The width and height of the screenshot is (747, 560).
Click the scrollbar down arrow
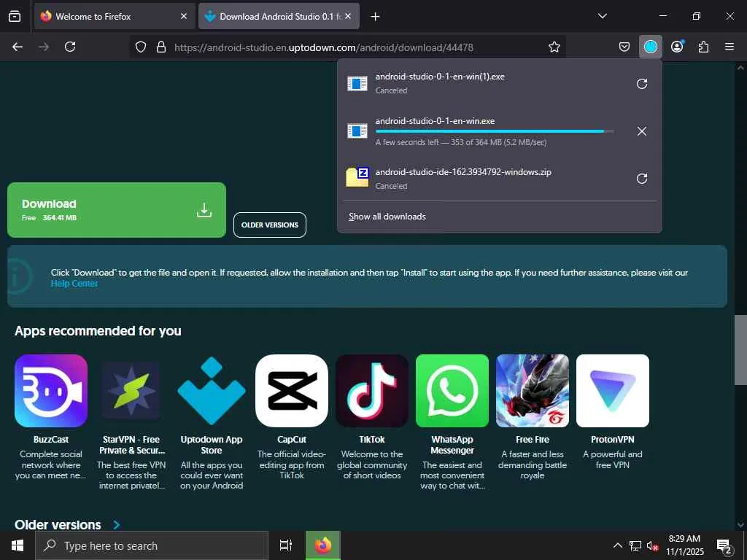click(740, 525)
